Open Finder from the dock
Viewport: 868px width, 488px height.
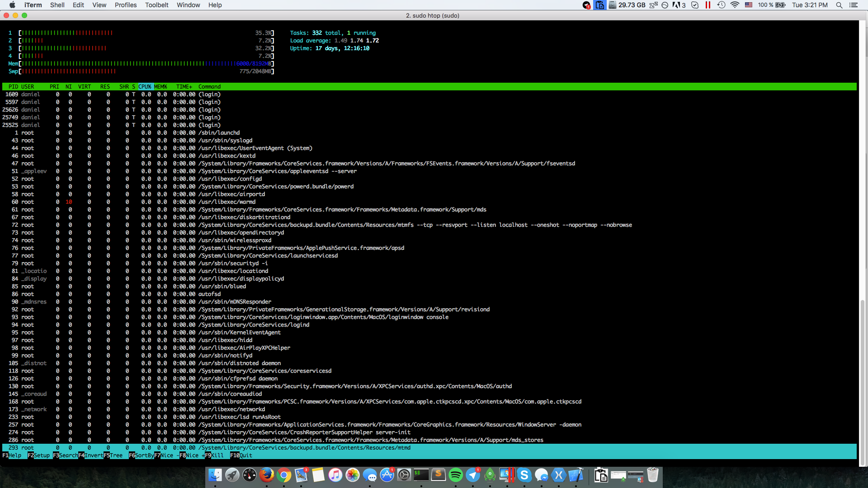click(x=215, y=475)
